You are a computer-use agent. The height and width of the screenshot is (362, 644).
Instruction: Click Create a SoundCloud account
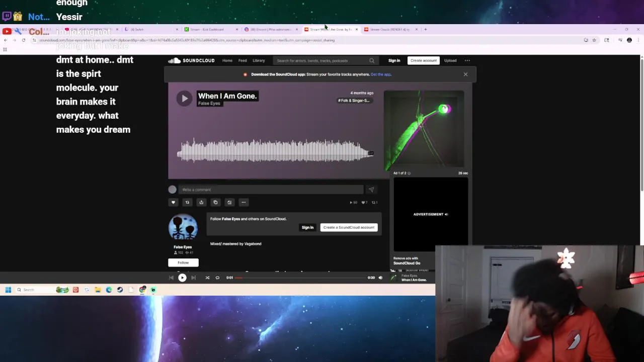(349, 227)
